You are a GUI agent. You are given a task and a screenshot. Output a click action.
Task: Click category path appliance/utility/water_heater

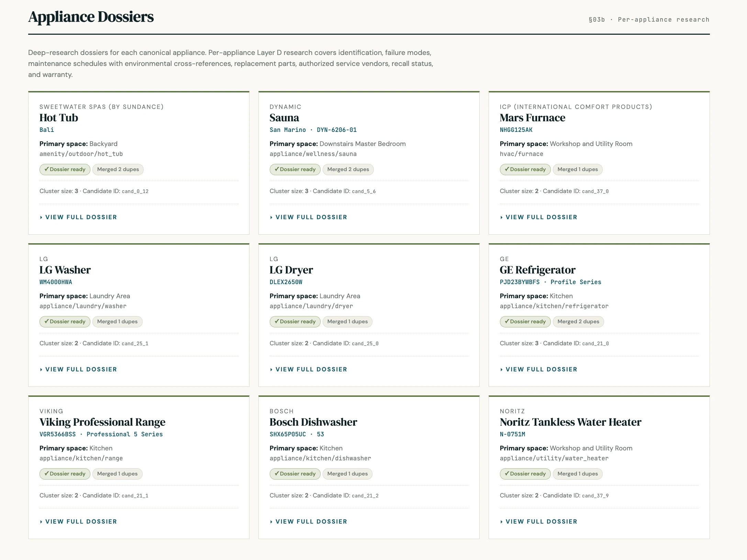(554, 458)
